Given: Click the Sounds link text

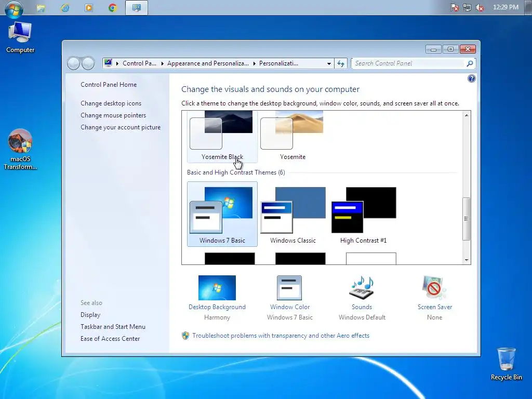Looking at the screenshot, I should click(362, 307).
